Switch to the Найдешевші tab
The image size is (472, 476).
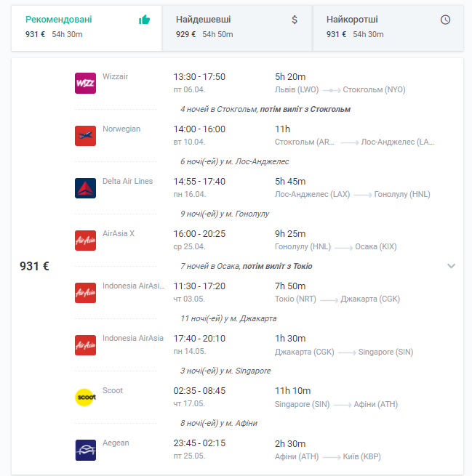237,28
